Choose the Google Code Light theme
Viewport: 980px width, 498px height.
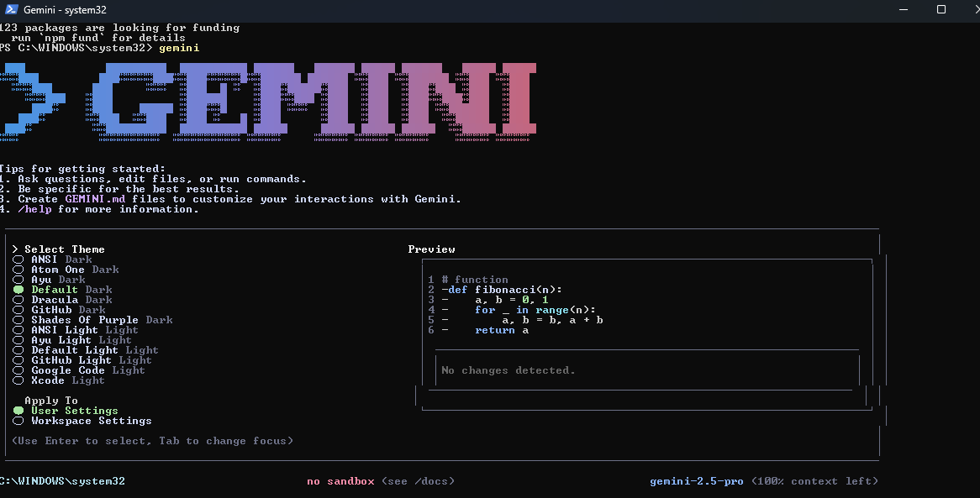click(79, 370)
